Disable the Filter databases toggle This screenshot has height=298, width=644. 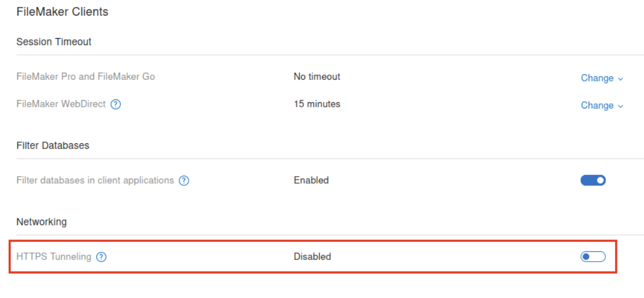[593, 180]
